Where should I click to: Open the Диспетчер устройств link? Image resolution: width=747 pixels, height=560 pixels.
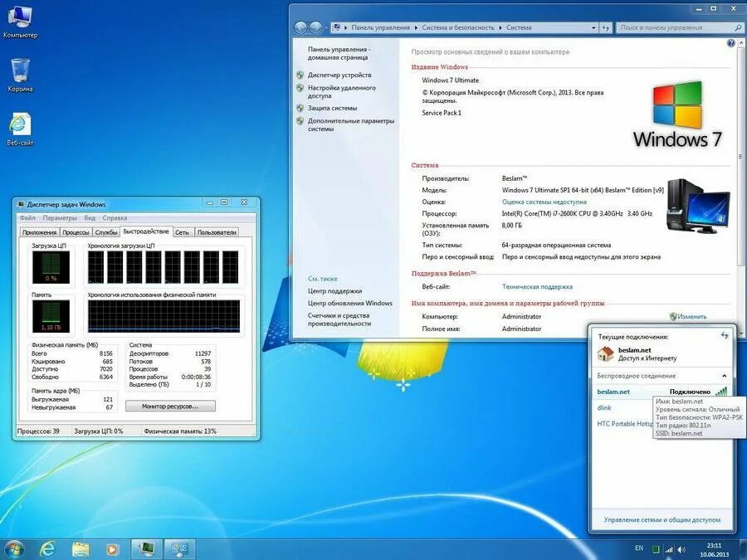(339, 75)
